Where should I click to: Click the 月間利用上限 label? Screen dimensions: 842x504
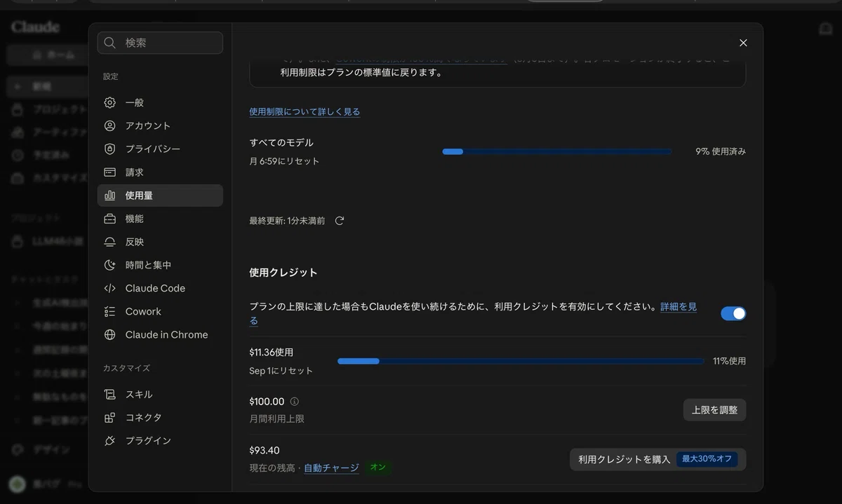point(276,419)
